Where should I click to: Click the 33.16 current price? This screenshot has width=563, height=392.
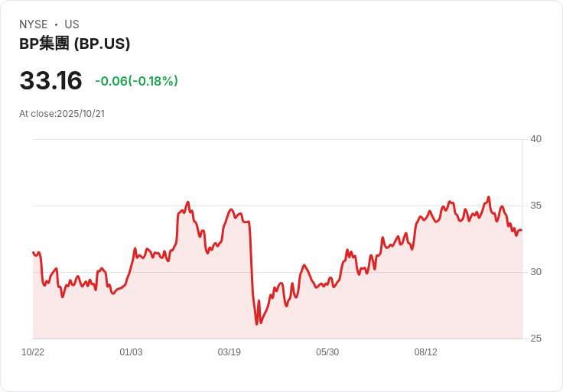[x=50, y=81]
